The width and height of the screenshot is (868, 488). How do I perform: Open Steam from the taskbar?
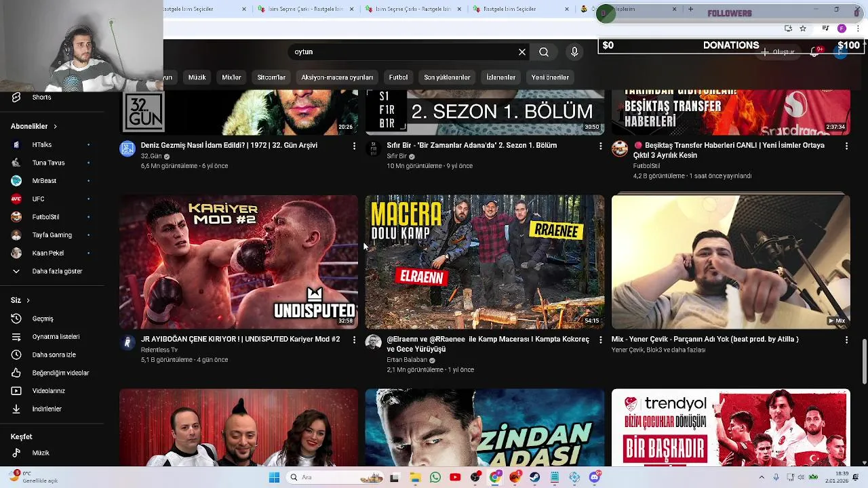pyautogui.click(x=535, y=478)
